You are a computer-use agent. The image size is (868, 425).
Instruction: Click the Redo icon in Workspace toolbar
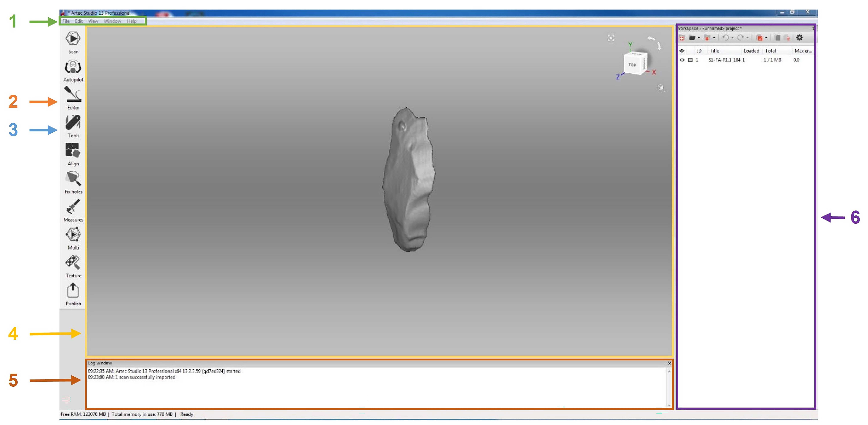(x=741, y=38)
